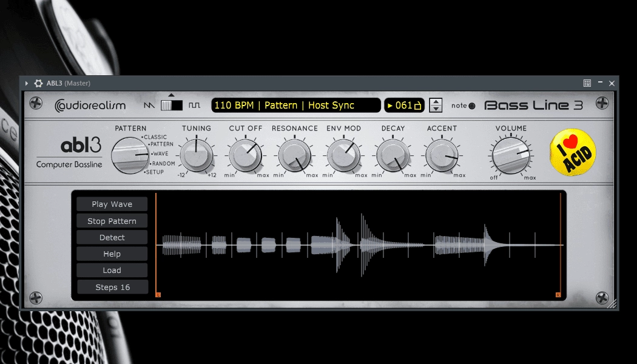Toggle the waveform selector switch
This screenshot has height=364, width=637.
point(172,105)
